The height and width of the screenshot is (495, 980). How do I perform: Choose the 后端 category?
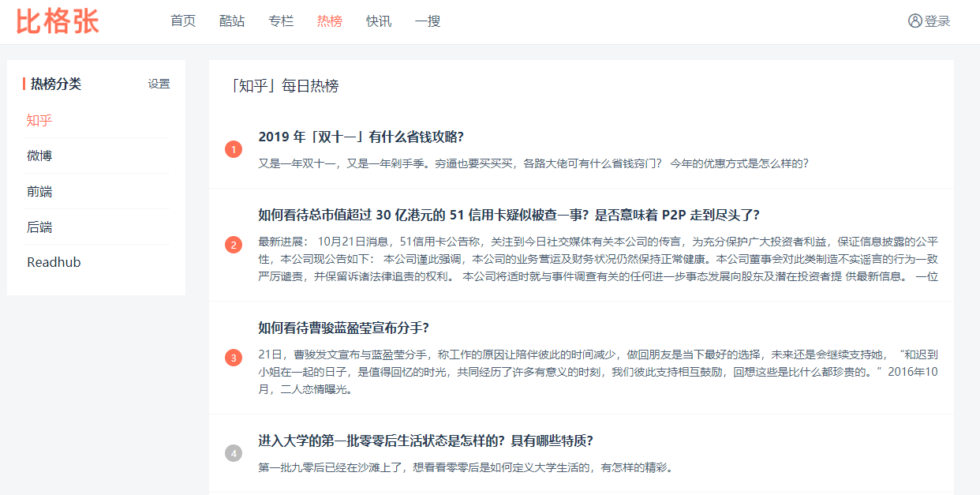[39, 227]
